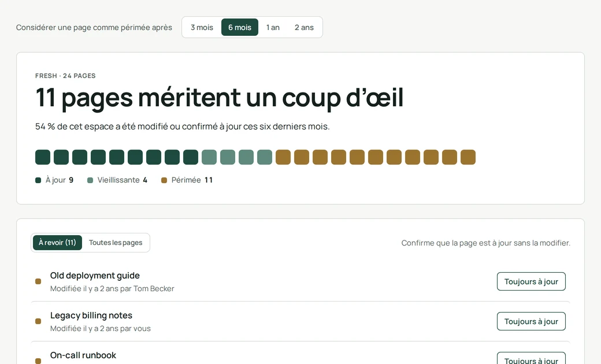Screen dimensions: 601x364
Task: Mark Legacy billing notes as Toujours à jour
Action: coord(531,321)
